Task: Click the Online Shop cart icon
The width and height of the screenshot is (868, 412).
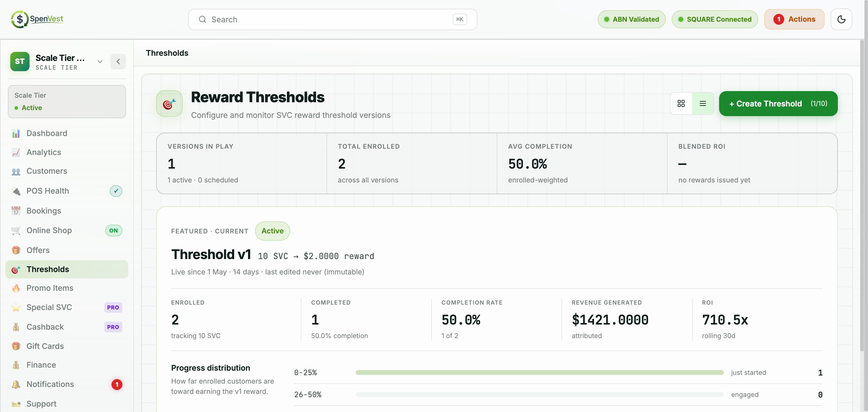Action: (x=16, y=231)
